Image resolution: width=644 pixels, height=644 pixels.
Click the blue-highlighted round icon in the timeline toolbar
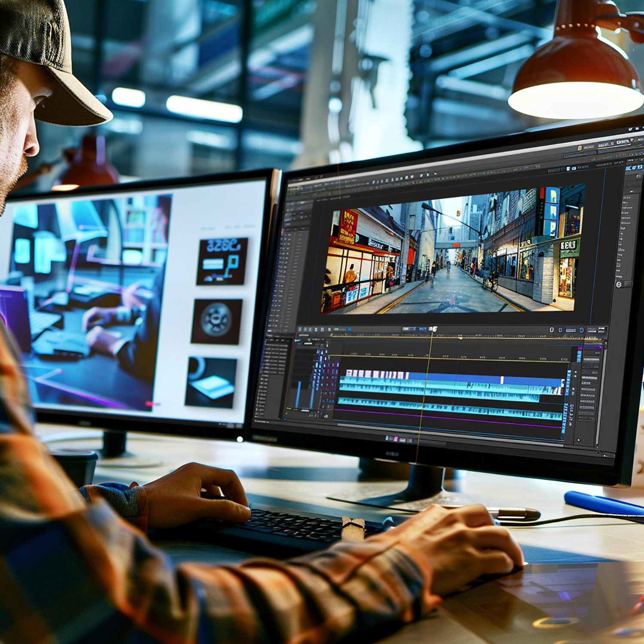coord(582,330)
